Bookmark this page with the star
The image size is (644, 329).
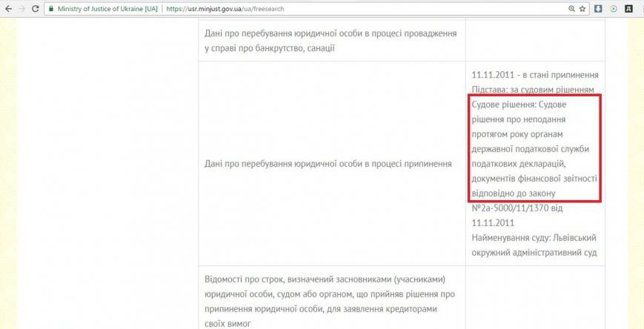click(x=582, y=9)
